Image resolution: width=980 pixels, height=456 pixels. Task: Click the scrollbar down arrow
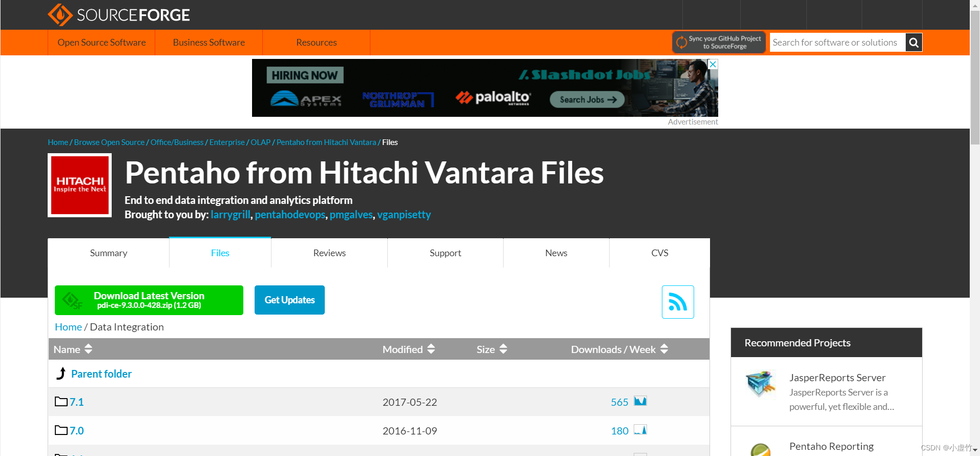(975, 450)
